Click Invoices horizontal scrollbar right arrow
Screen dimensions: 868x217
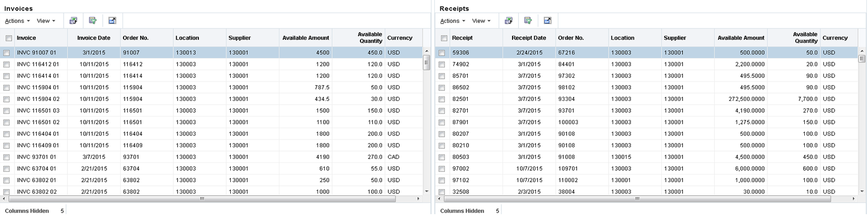418,199
